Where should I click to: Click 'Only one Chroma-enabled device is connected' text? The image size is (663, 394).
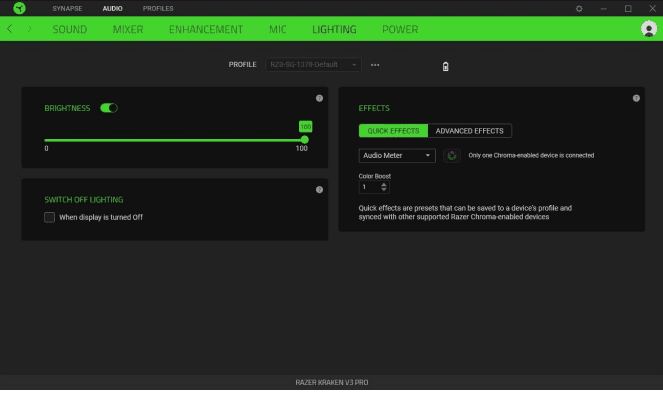(531, 156)
